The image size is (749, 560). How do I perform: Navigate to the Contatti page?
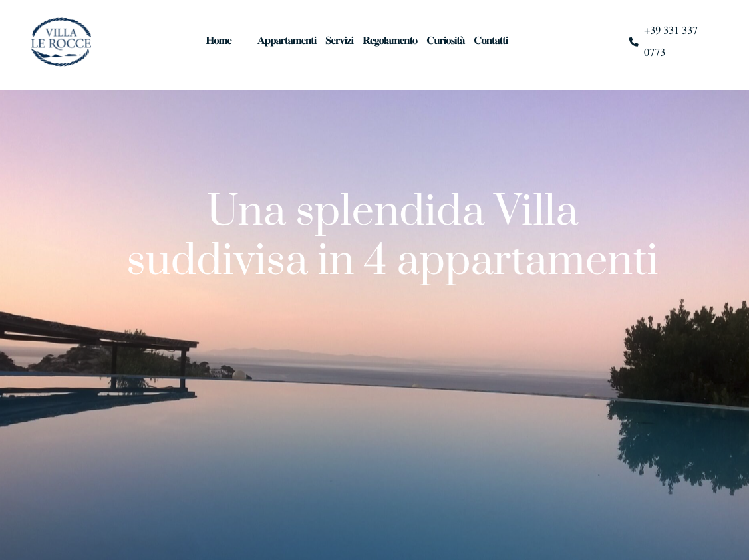pos(491,41)
